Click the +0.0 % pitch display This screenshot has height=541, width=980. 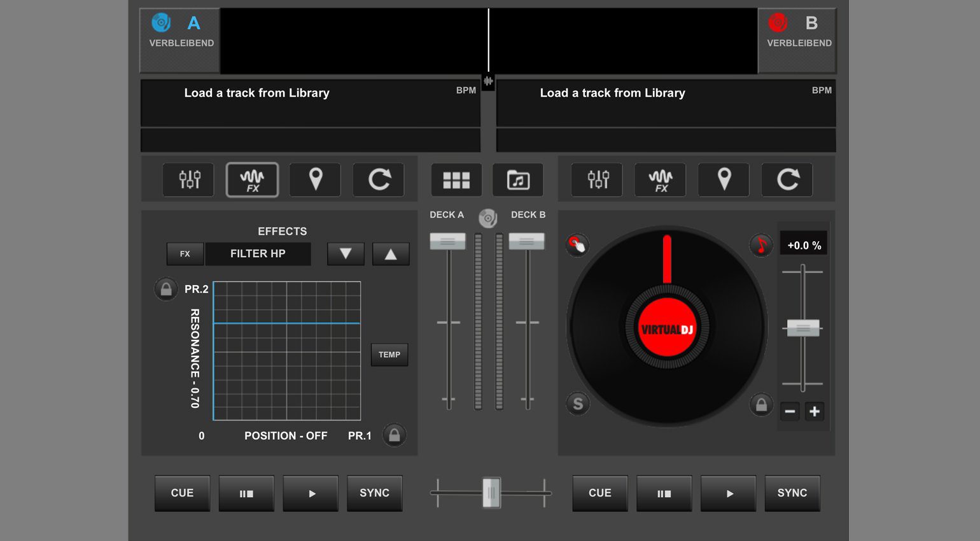click(x=804, y=245)
